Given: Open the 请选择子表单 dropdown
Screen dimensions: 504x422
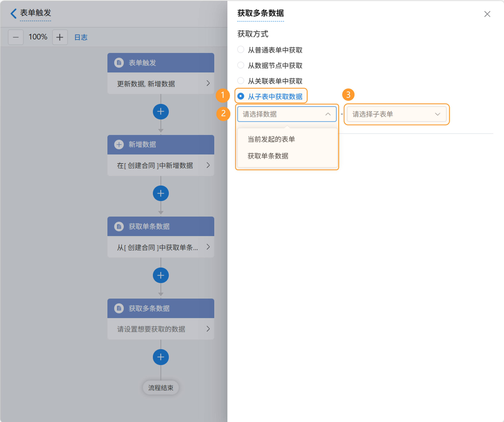Looking at the screenshot, I should 396,114.
